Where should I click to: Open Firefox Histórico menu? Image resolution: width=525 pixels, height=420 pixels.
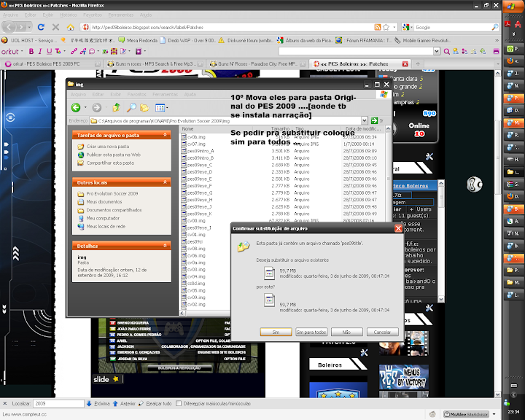click(69, 15)
